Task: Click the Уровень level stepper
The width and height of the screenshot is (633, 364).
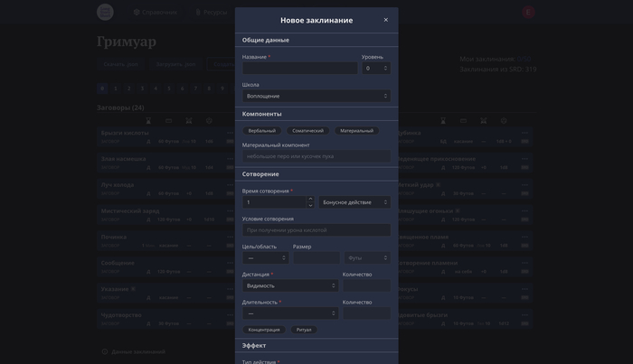Action: coord(375,69)
